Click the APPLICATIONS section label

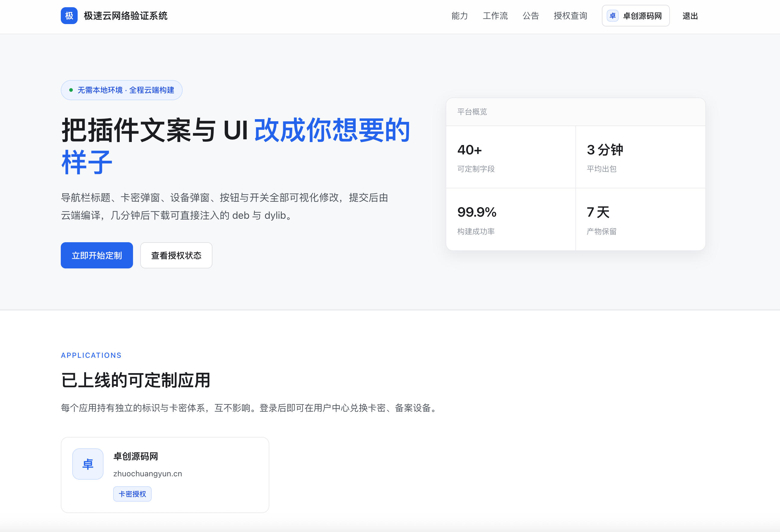(x=91, y=355)
